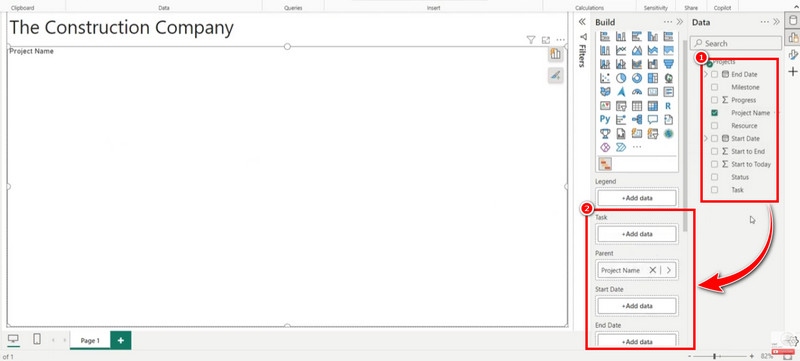Open more options on the visual header
The width and height of the screenshot is (800, 361).
point(561,39)
